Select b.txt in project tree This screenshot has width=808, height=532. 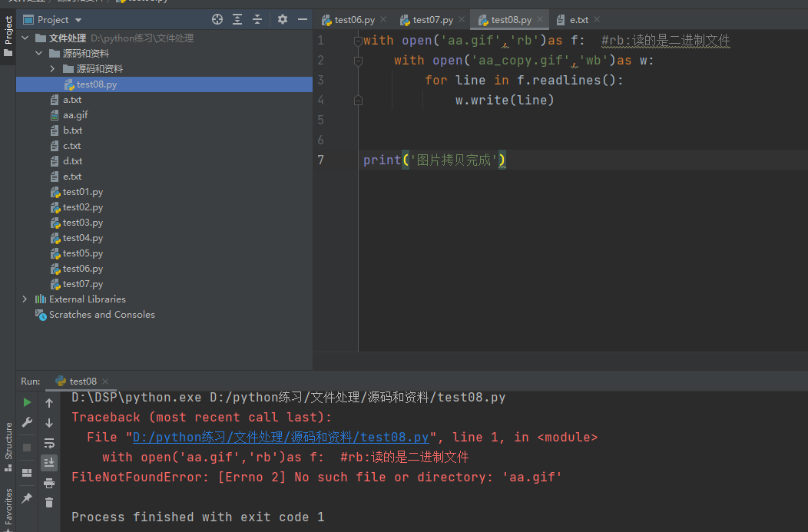click(72, 131)
